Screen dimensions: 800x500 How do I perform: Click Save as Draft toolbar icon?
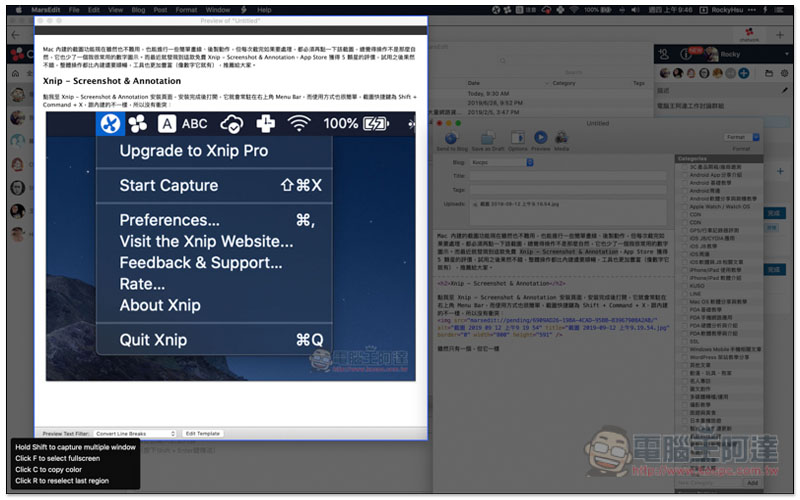(488, 139)
